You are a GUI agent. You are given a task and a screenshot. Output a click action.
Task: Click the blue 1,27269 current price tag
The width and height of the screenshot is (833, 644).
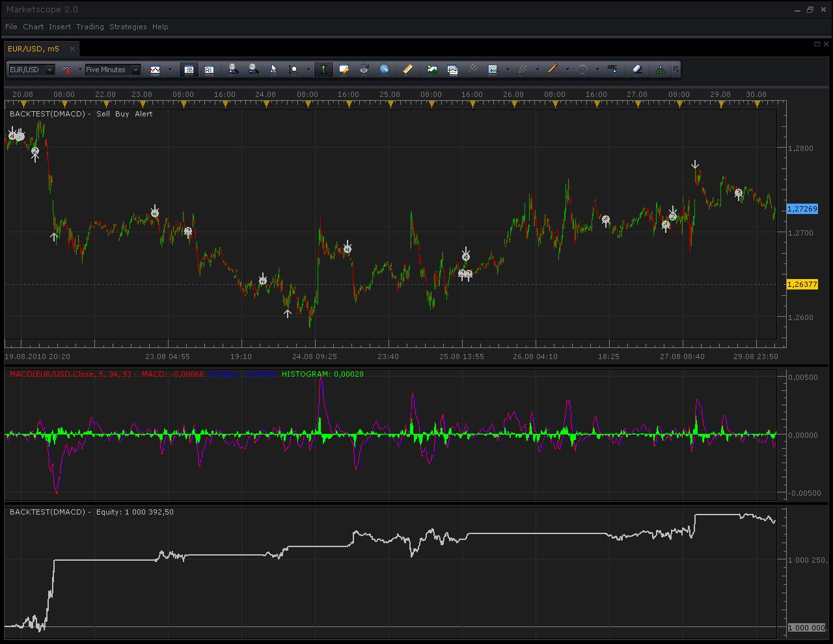point(802,209)
